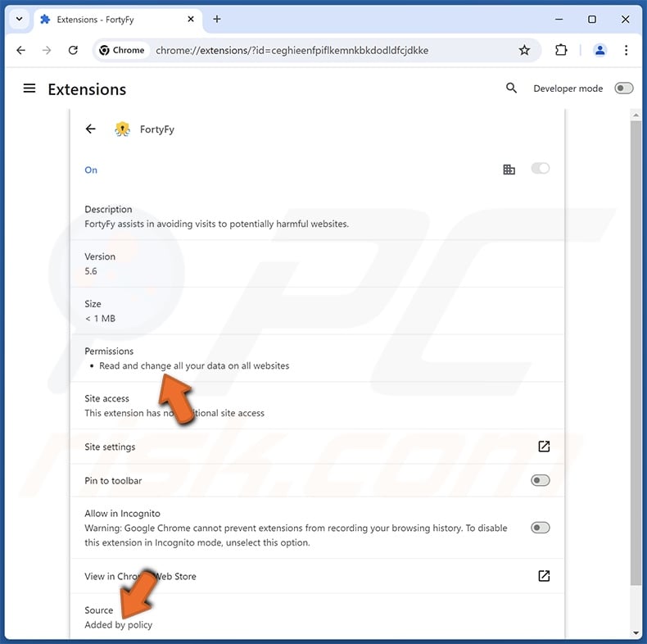Click the Added by policy text
Image resolution: width=647 pixels, height=644 pixels.
(119, 625)
